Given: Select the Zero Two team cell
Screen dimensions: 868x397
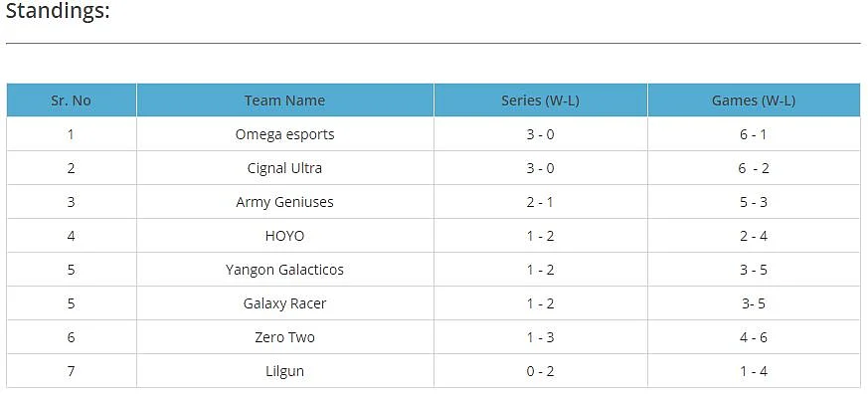Looking at the screenshot, I should click(285, 336).
